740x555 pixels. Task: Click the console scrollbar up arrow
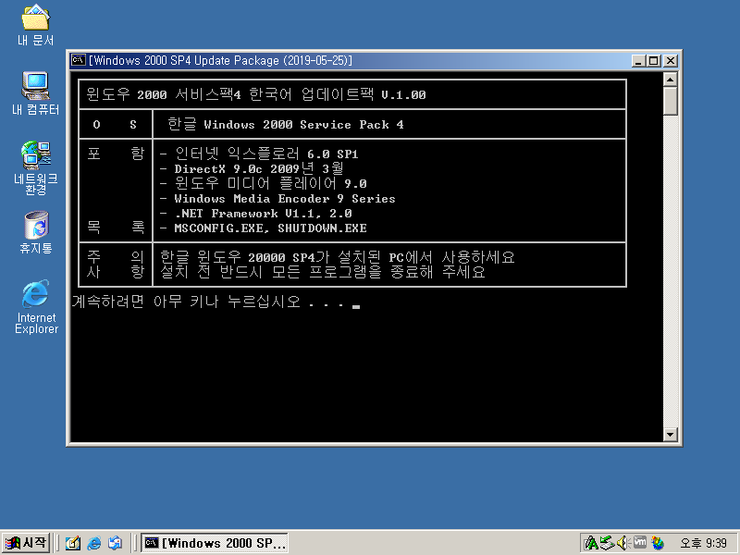(x=670, y=79)
